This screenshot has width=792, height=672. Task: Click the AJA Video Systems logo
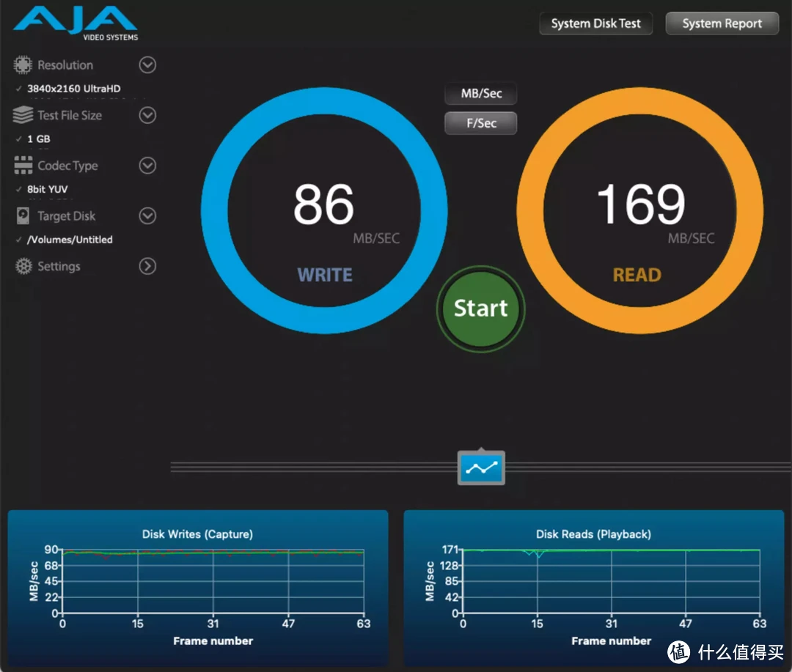tap(76, 23)
